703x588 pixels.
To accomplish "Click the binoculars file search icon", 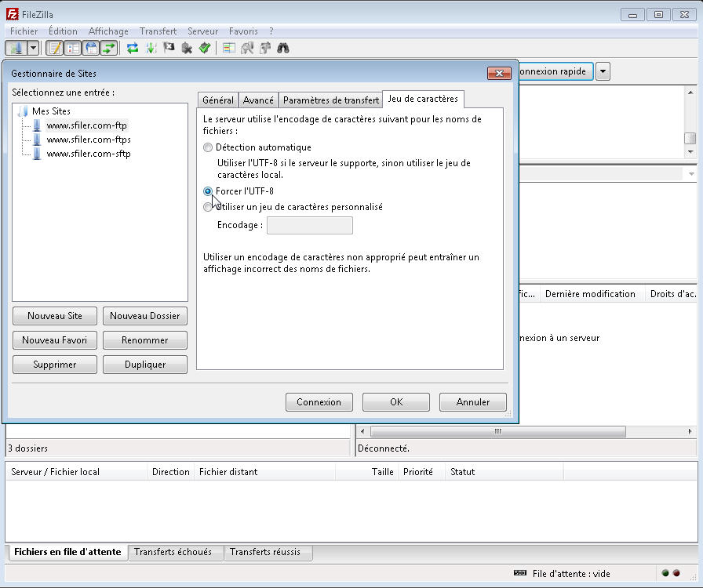I will (283, 48).
